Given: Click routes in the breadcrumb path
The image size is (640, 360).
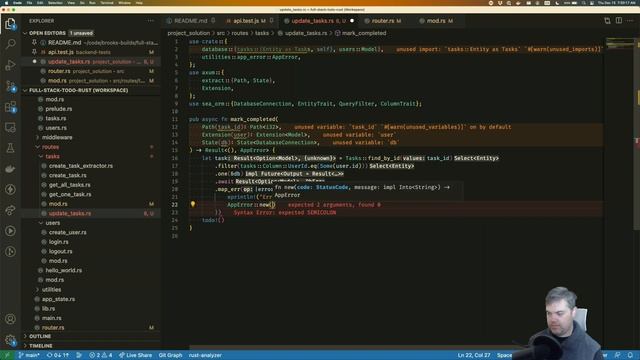Looking at the screenshot, I should pyautogui.click(x=240, y=33).
